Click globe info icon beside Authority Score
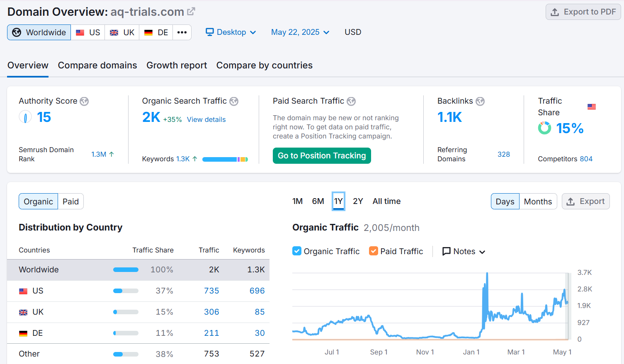This screenshot has height=364, width=624. (84, 101)
